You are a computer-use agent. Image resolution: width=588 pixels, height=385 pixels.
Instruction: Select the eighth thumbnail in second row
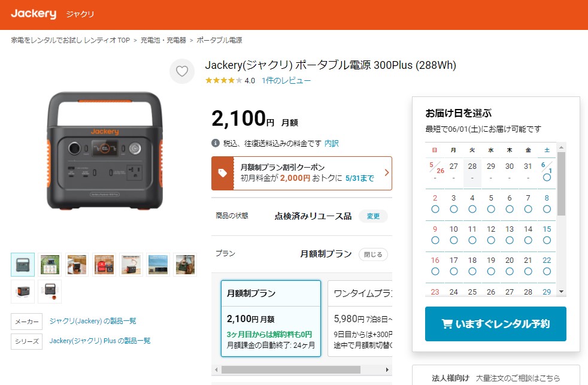[x=23, y=291]
